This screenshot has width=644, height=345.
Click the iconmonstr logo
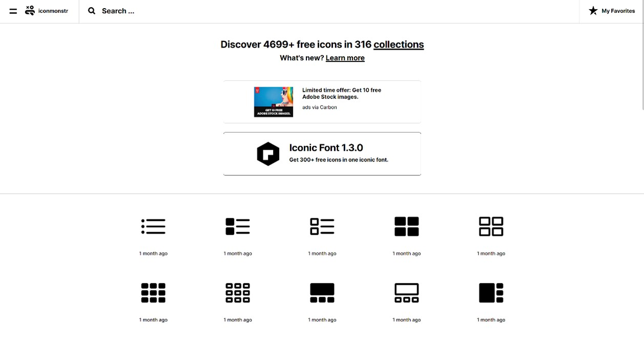47,11
